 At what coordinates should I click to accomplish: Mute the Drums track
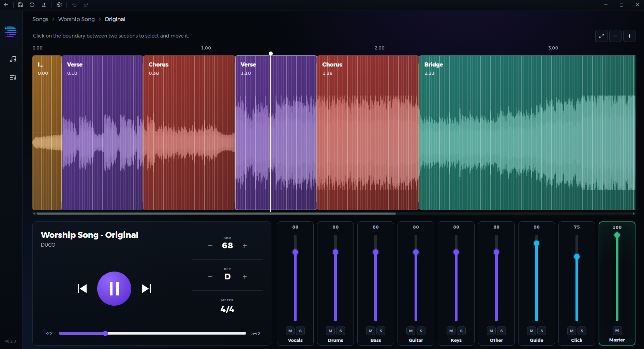(x=330, y=331)
